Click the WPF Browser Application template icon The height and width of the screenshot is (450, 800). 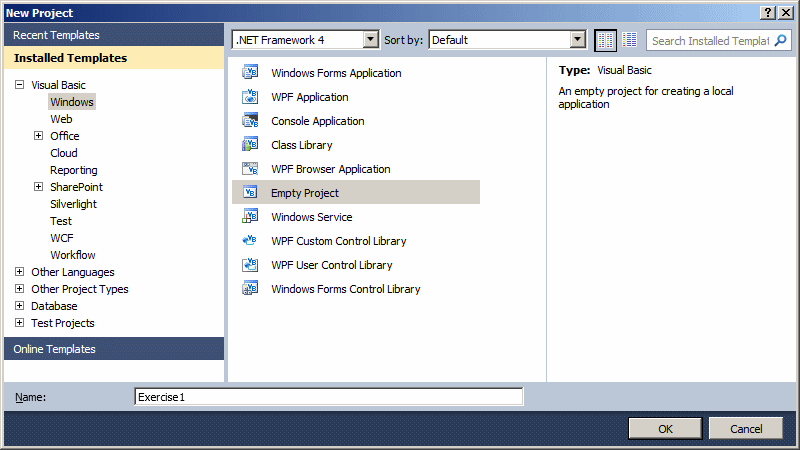[x=250, y=168]
